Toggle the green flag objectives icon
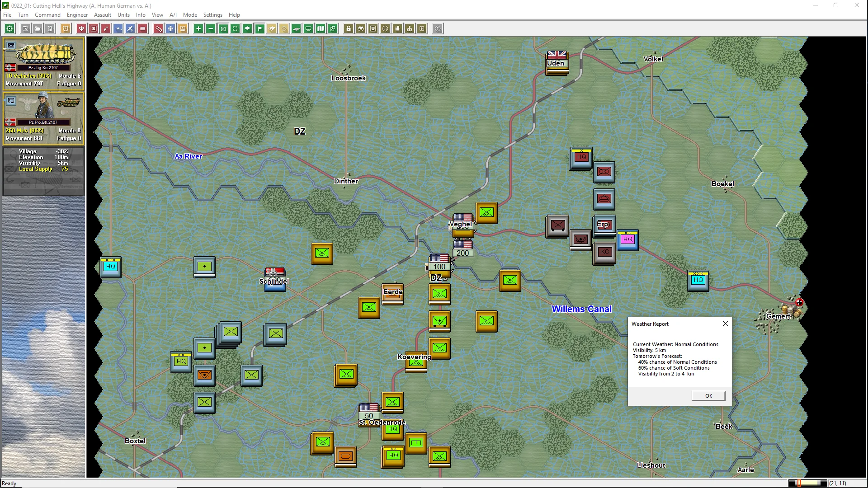Screen dimensions: 868x488 (259, 29)
